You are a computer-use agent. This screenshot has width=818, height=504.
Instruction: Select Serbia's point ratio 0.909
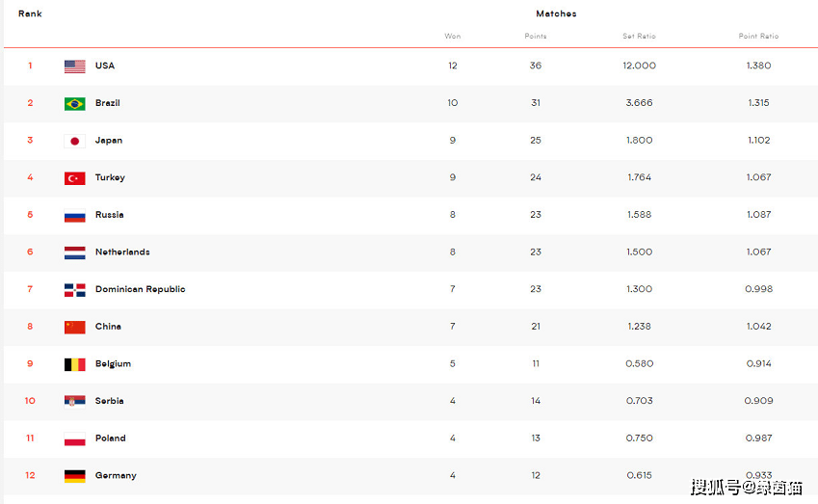(x=758, y=401)
